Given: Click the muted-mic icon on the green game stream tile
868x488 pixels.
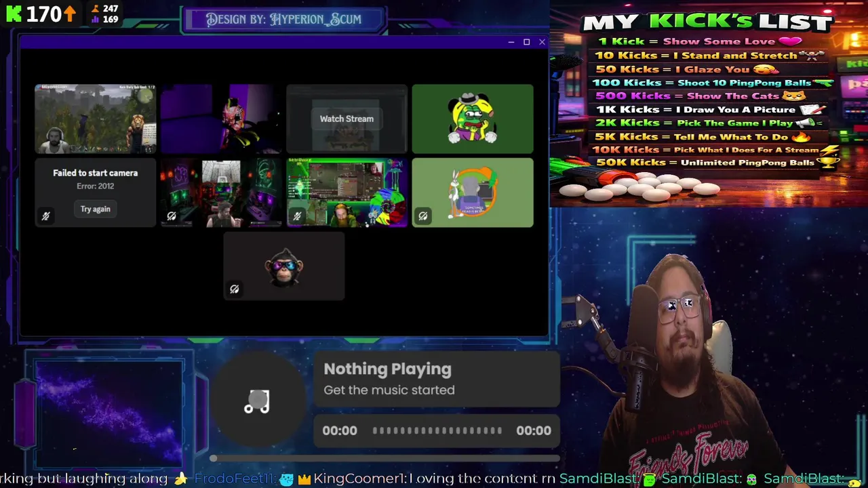Looking at the screenshot, I should click(297, 216).
